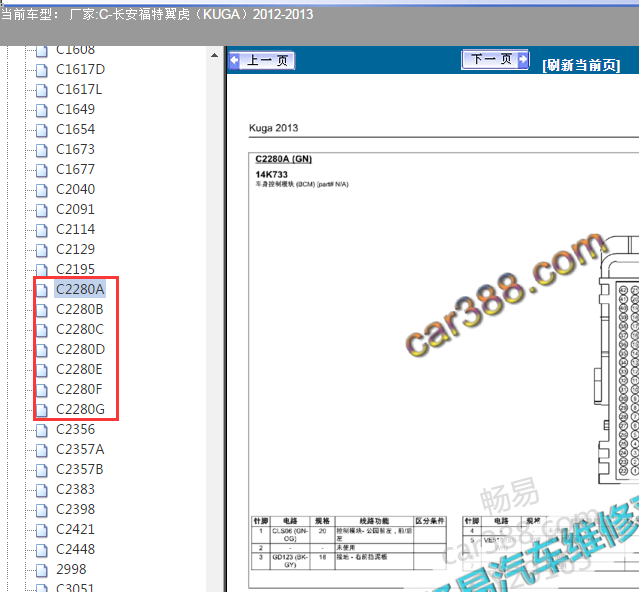Select C2357A in the tree
The height and width of the screenshot is (592, 639).
80,449
